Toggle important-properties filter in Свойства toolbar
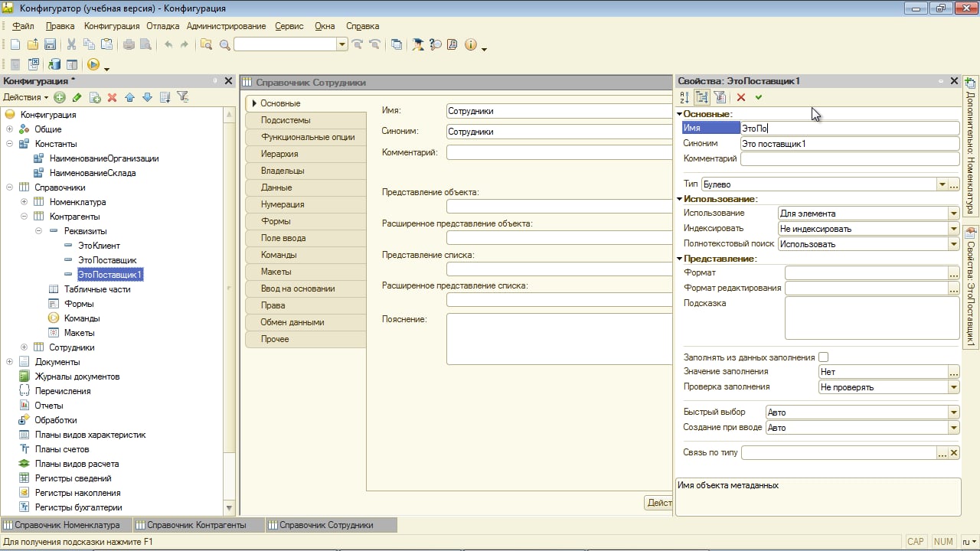This screenshot has width=980, height=551. [x=720, y=97]
